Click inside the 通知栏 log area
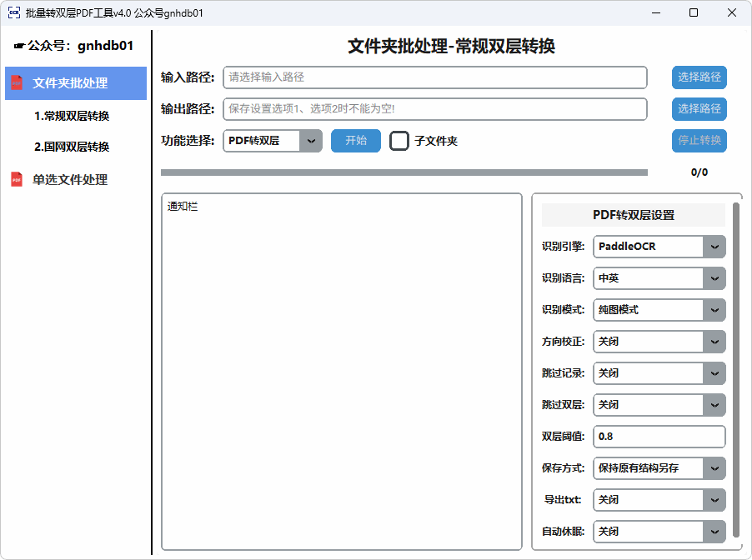 pos(342,372)
